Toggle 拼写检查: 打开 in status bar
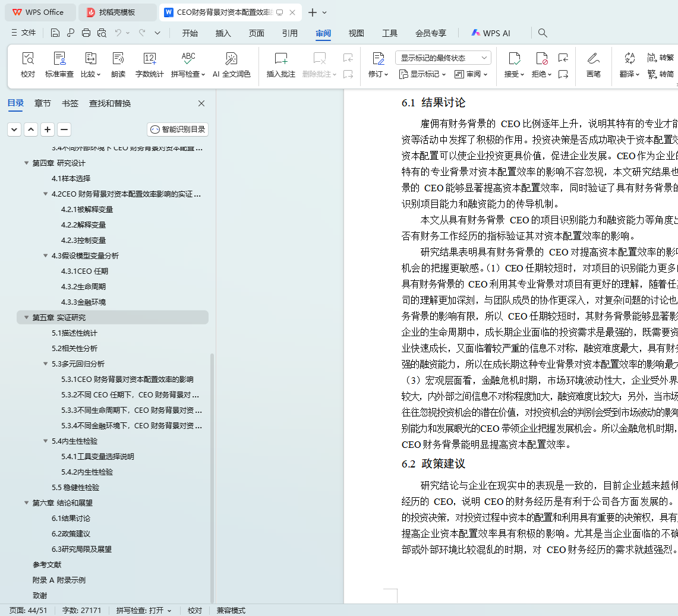 click(144, 611)
